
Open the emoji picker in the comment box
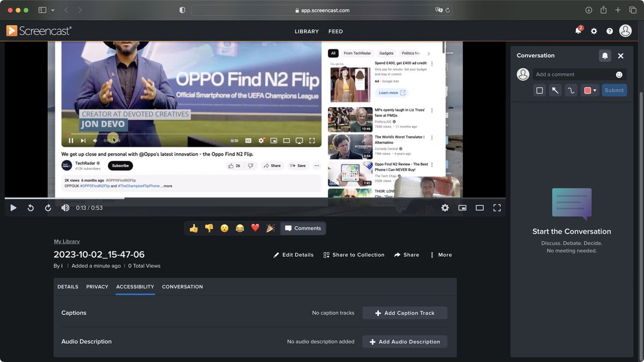point(619,74)
